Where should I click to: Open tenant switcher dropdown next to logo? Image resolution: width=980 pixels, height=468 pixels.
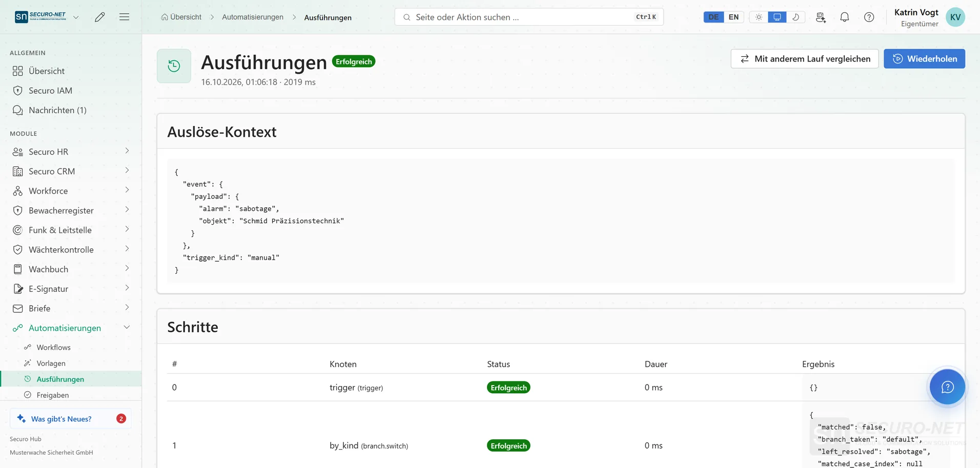coord(76,17)
